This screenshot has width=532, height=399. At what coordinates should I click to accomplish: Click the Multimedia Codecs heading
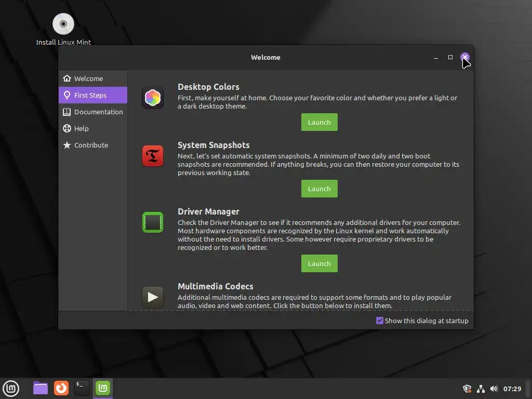pyautogui.click(x=216, y=286)
